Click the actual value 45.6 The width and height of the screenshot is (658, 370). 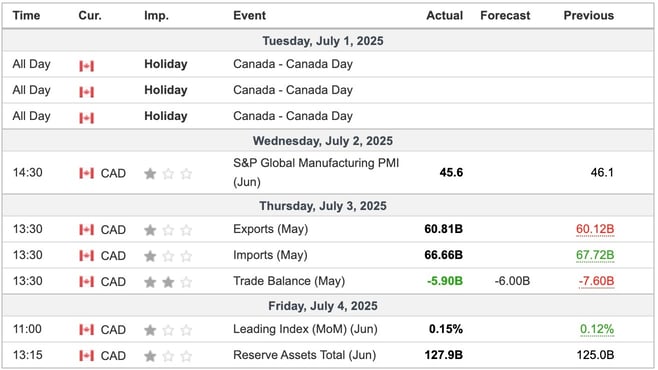[452, 173]
